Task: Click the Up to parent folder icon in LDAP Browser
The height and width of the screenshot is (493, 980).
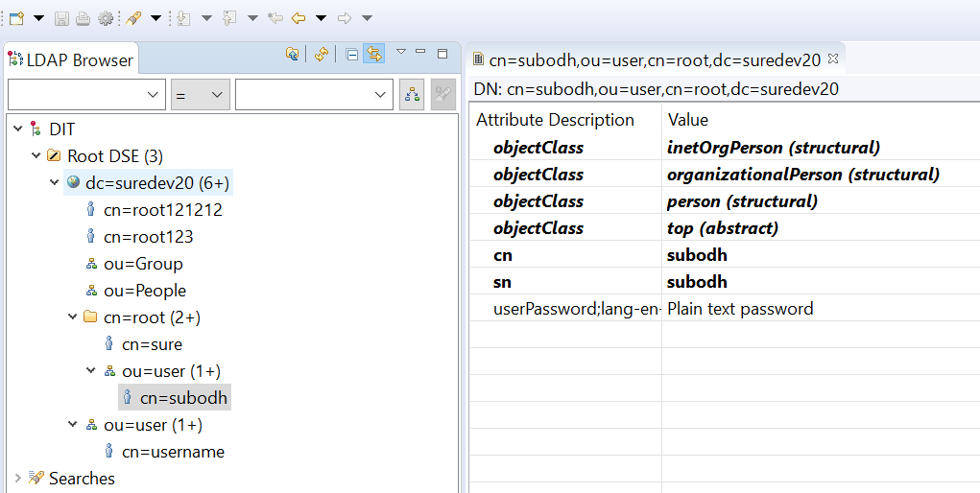Action: coord(292,55)
